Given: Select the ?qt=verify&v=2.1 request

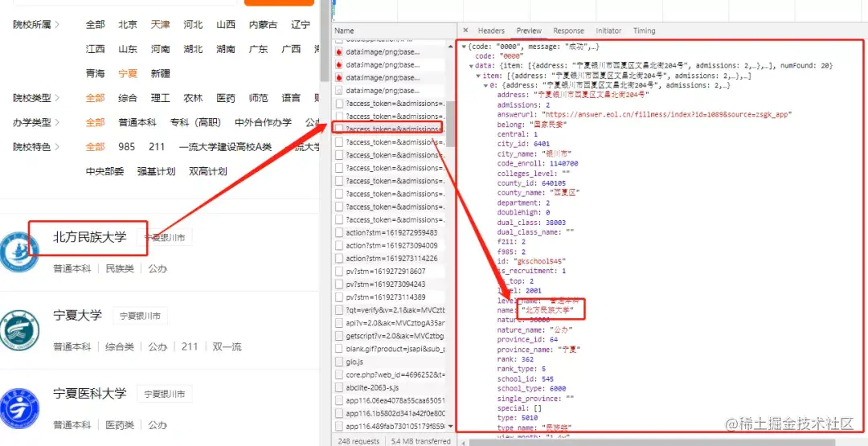Looking at the screenshot, I should click(x=389, y=310).
